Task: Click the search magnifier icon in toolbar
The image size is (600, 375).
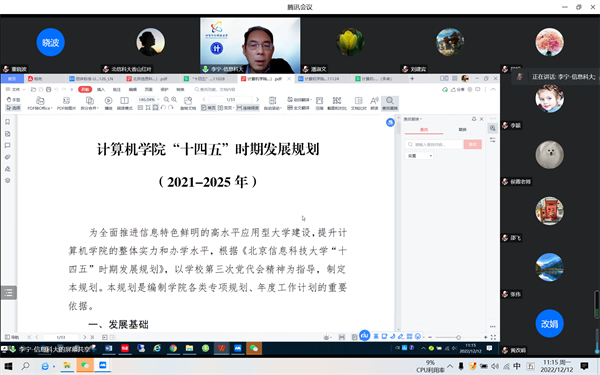Action: coord(390,103)
